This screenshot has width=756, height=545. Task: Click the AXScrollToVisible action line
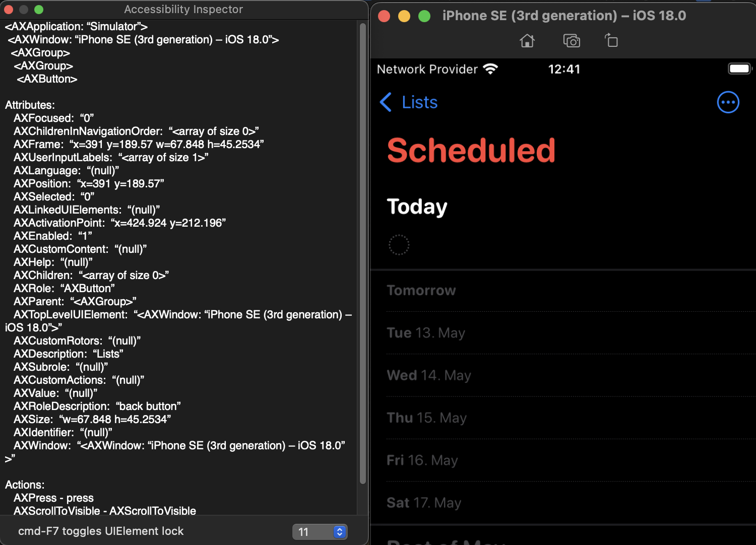click(105, 511)
